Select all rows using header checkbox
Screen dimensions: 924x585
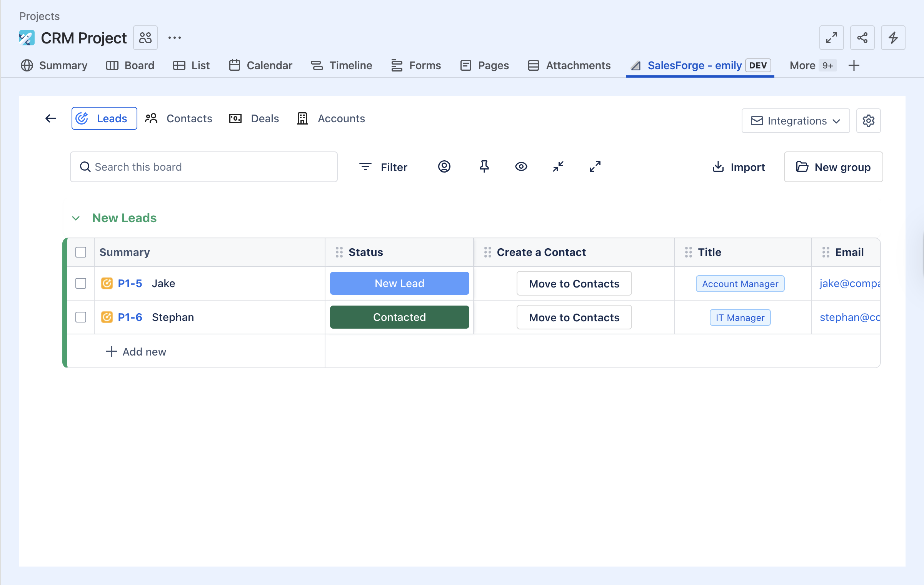[81, 252]
